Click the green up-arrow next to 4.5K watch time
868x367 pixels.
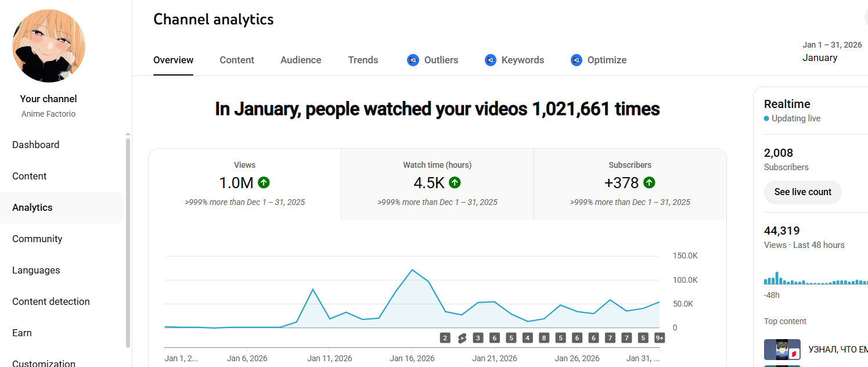click(x=455, y=183)
